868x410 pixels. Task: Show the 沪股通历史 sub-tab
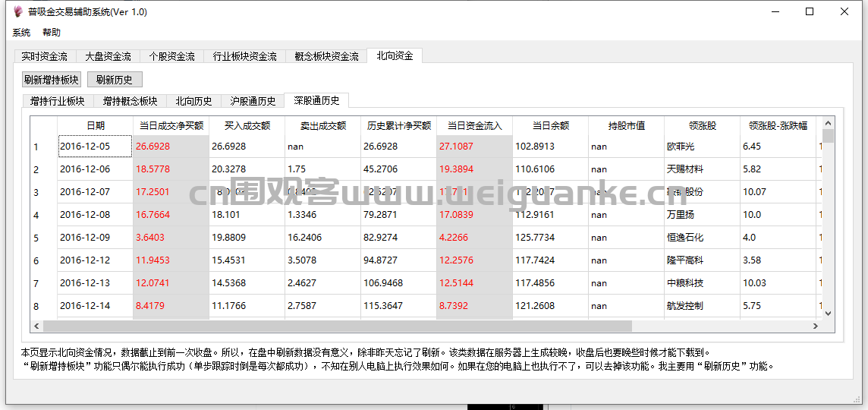click(253, 101)
